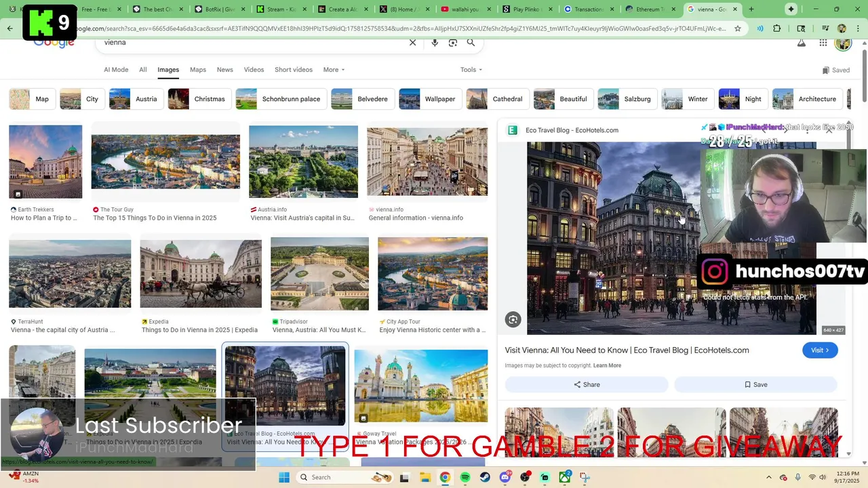Filter images by Night chip
The width and height of the screenshot is (868, 488).
point(743,99)
